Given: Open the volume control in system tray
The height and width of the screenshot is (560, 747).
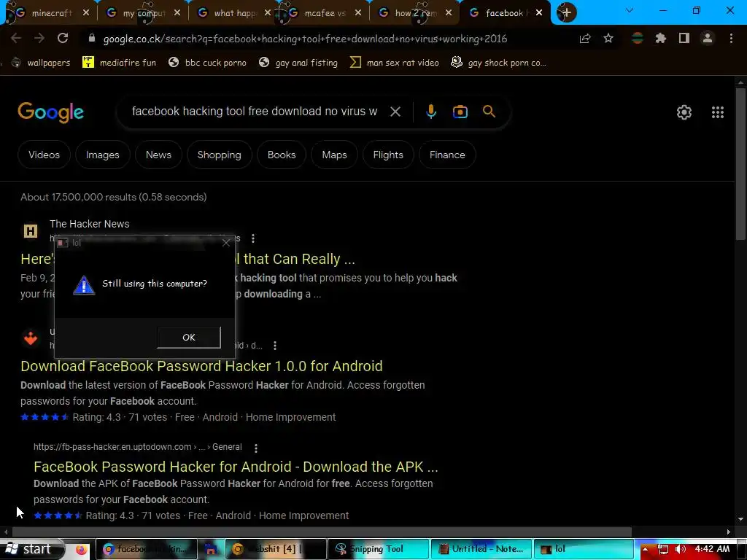Looking at the screenshot, I should point(681,550).
